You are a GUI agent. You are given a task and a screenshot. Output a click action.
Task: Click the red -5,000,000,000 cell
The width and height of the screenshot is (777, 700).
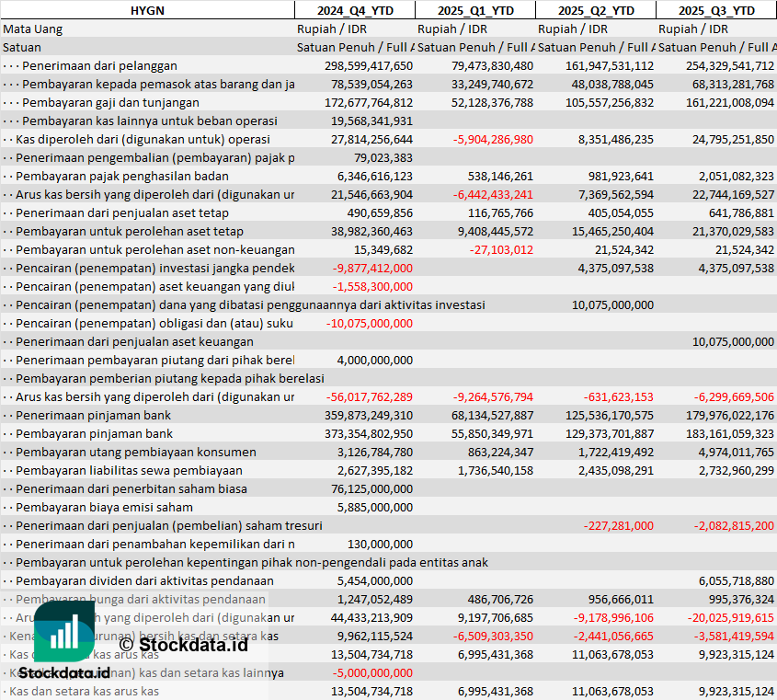pos(370,672)
